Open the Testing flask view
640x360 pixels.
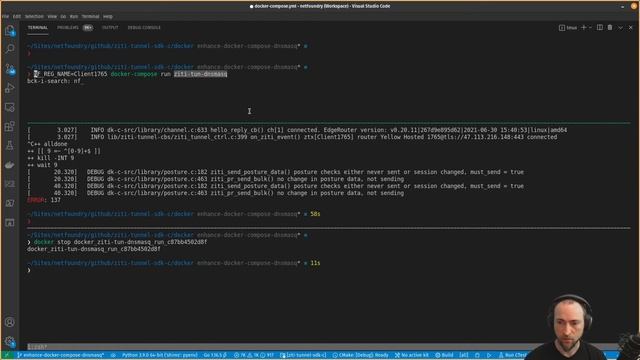pyautogui.click(x=10, y=145)
